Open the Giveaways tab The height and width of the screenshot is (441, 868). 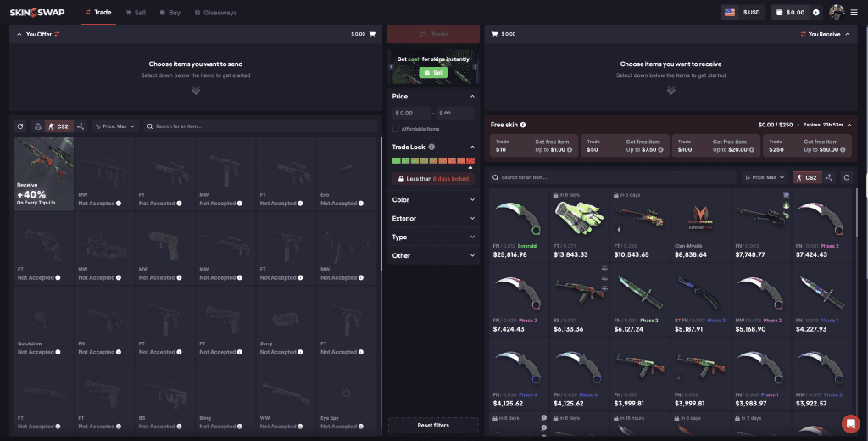[215, 12]
